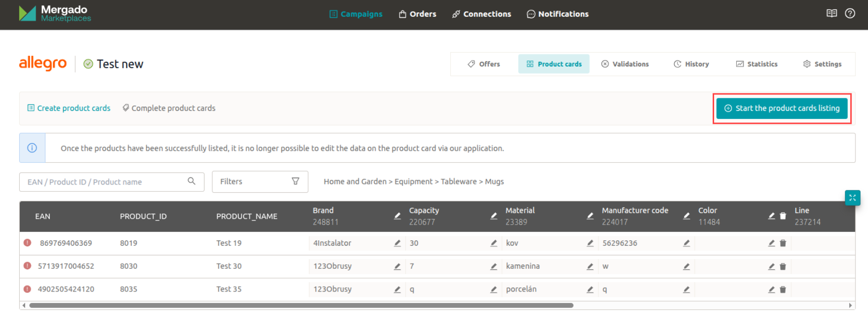This screenshot has width=868, height=318.
Task: Click the Create product cards link
Action: [69, 108]
